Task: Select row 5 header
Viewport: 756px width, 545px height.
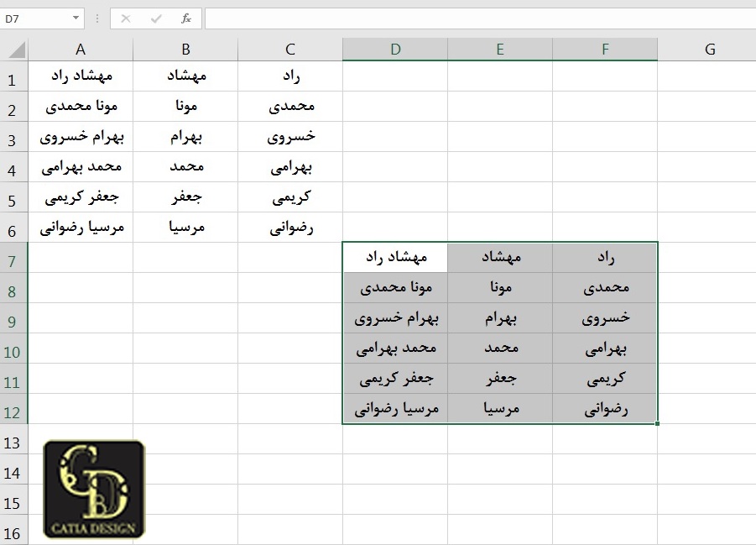Action: click(13, 197)
